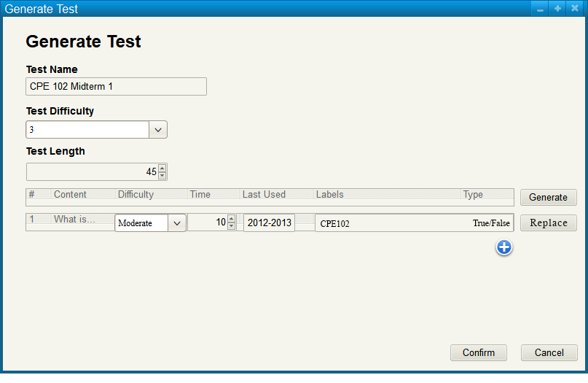This screenshot has width=588, height=383.
Task: Select the "What is..." question cell
Action: (x=74, y=220)
